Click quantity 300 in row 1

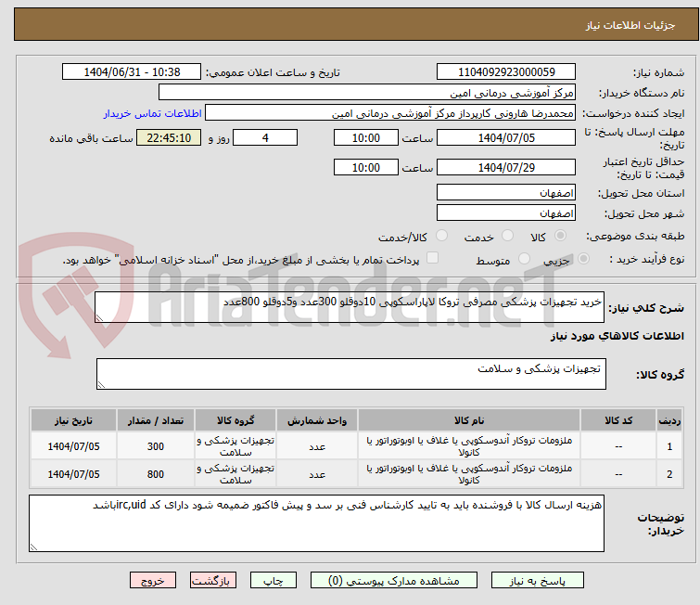click(156, 446)
